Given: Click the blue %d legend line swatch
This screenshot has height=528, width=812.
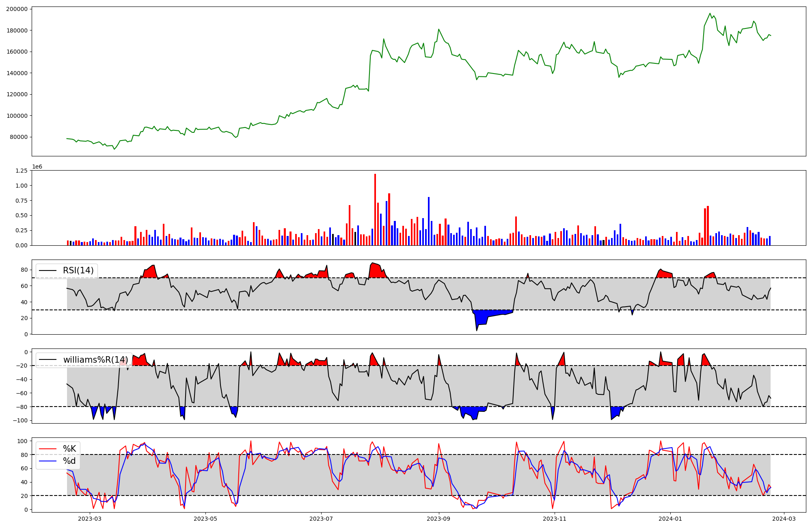Looking at the screenshot, I should 48,461.
